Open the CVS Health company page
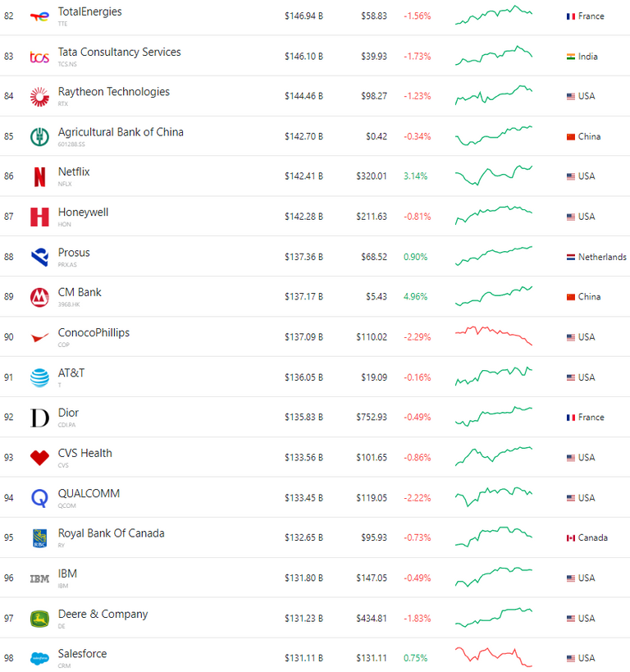Image resolution: width=630 pixels, height=672 pixels. (84, 453)
